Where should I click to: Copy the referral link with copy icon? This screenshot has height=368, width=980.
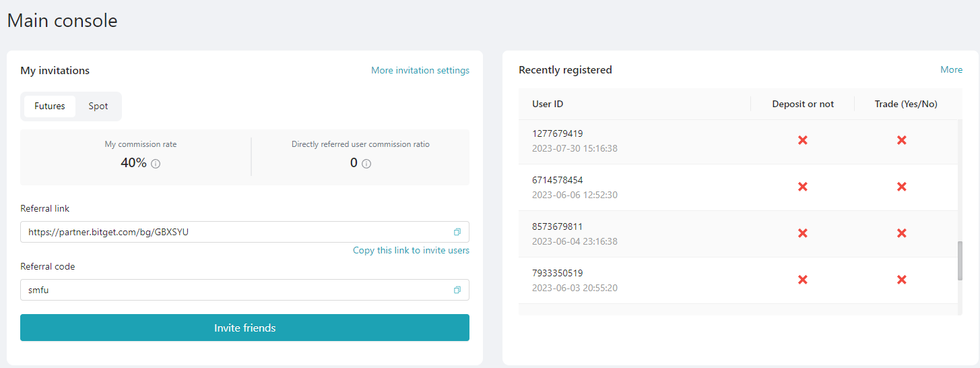[x=457, y=232]
